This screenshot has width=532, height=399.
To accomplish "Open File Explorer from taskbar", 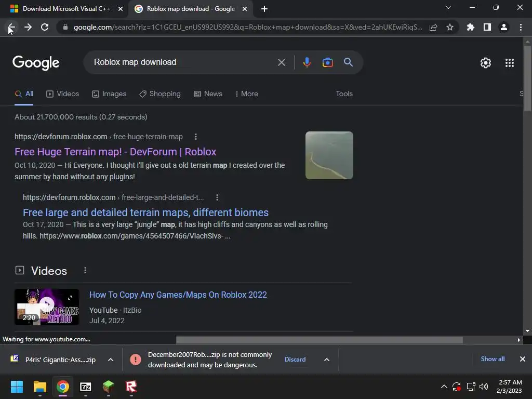I will pos(39,387).
